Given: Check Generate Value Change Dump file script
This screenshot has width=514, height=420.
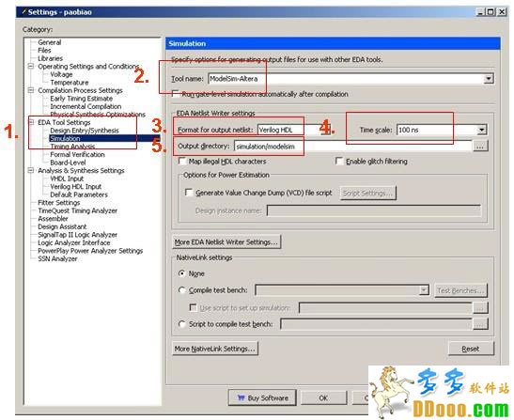Looking at the screenshot, I should pos(189,193).
